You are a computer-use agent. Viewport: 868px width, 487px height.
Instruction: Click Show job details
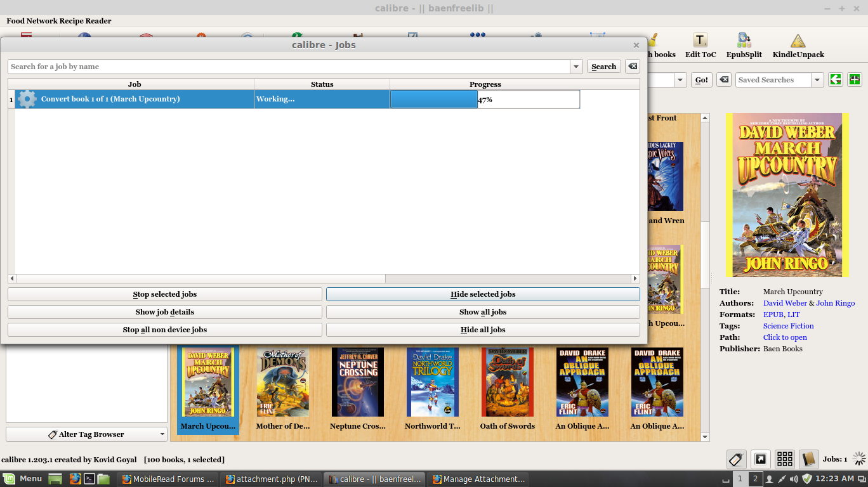pos(165,312)
